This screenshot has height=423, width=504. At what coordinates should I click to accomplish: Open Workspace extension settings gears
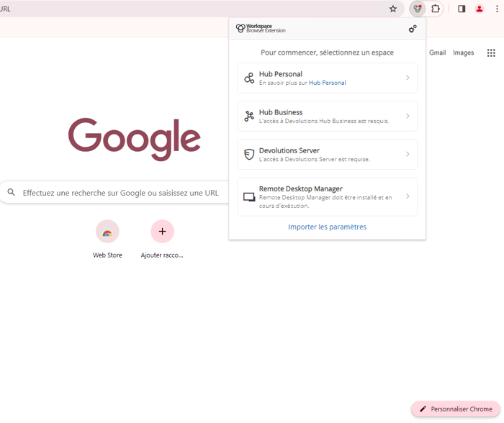[413, 29]
